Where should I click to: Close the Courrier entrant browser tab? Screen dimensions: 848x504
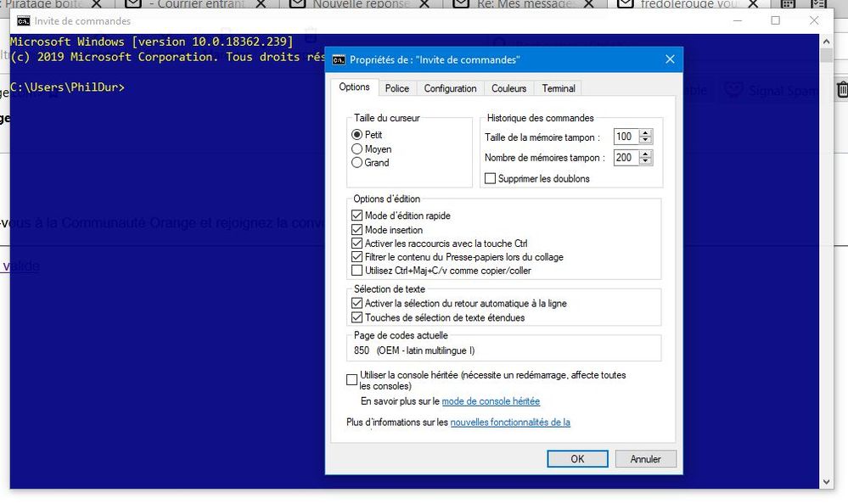(x=261, y=4)
